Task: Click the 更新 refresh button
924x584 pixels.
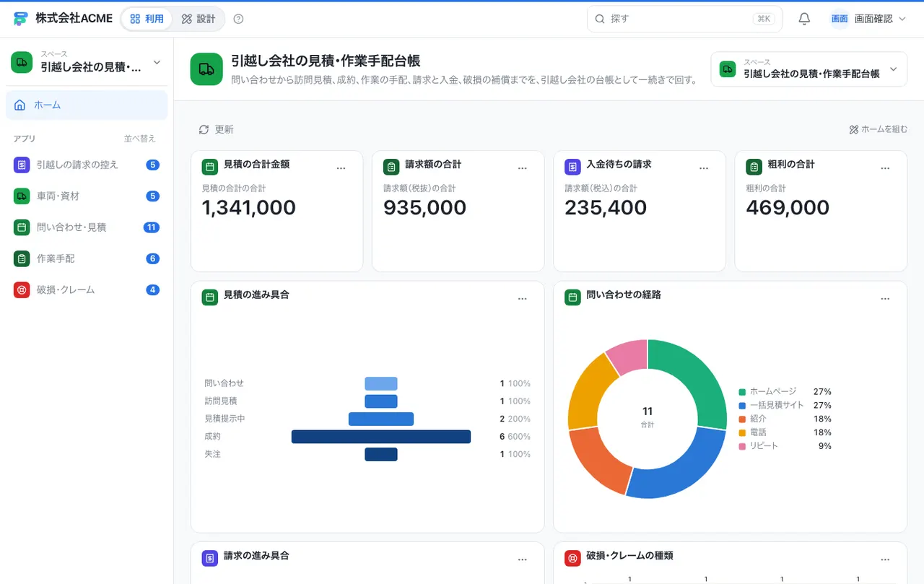Action: pyautogui.click(x=217, y=129)
